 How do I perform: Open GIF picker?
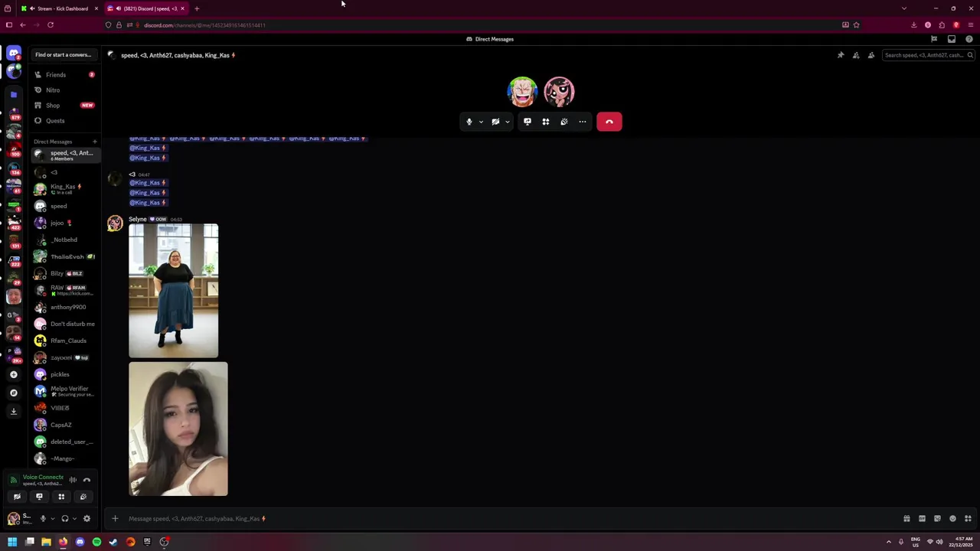[x=922, y=519]
